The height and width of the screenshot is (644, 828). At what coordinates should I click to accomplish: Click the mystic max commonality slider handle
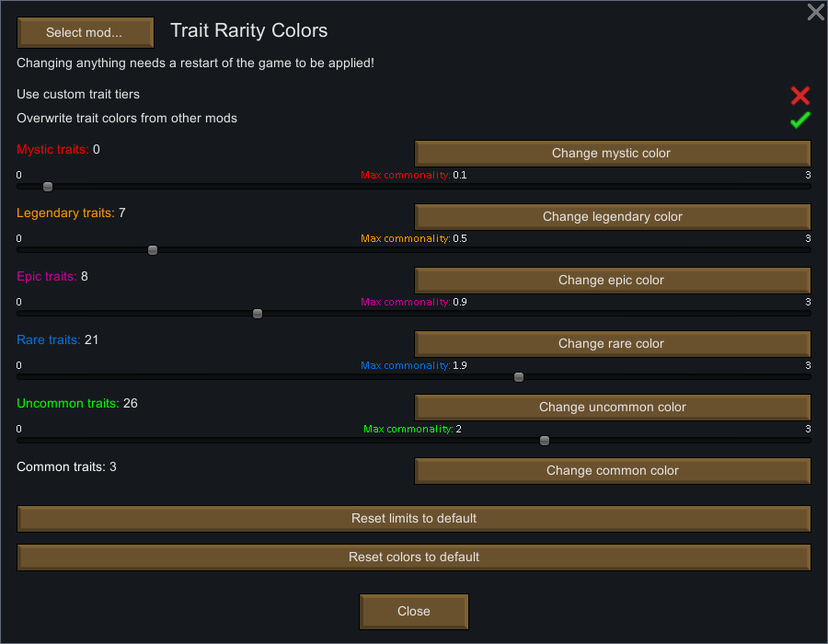click(48, 187)
